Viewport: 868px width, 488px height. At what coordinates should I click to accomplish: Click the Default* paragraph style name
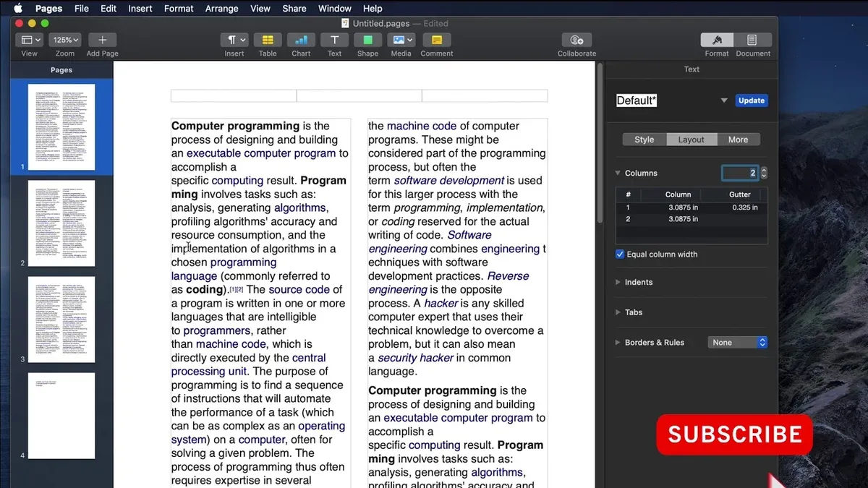coord(637,100)
